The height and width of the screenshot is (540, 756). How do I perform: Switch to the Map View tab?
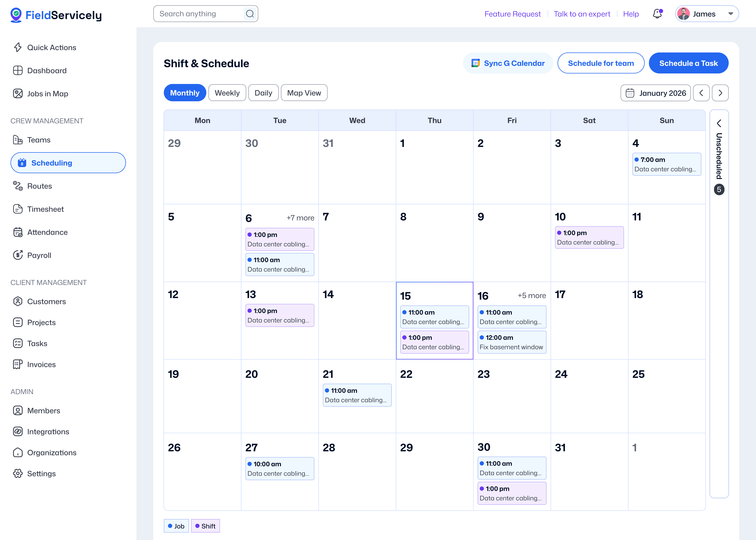point(304,93)
